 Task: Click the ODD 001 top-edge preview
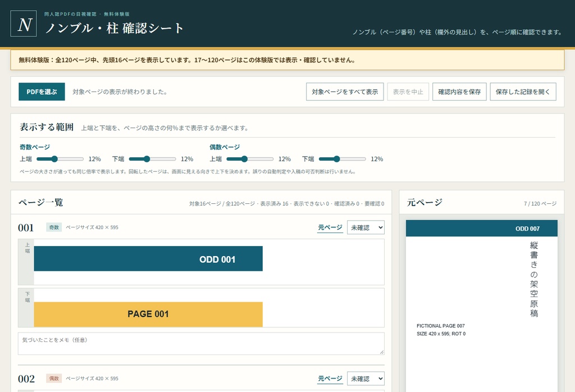pos(148,258)
